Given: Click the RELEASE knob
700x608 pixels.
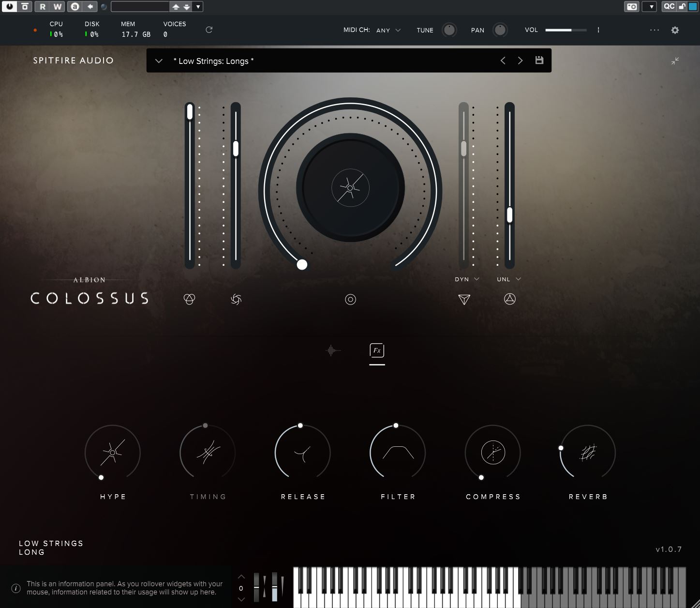Looking at the screenshot, I should click(x=303, y=453).
